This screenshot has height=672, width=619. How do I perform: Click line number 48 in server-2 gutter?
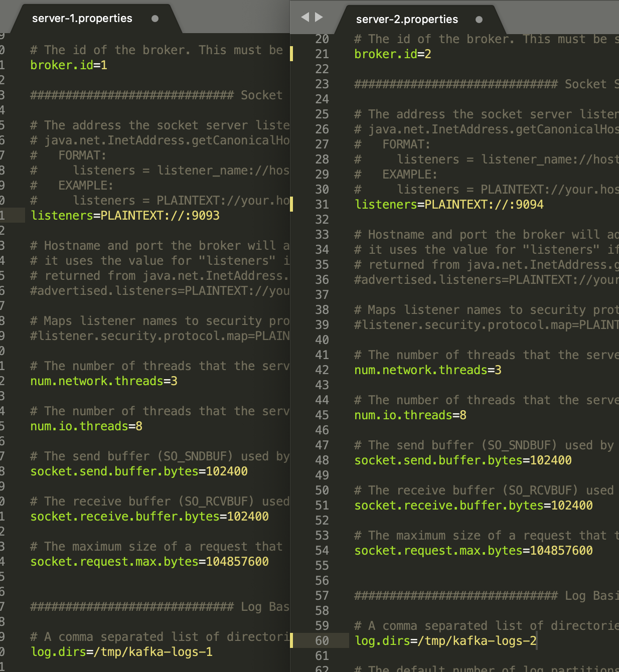[x=322, y=460]
